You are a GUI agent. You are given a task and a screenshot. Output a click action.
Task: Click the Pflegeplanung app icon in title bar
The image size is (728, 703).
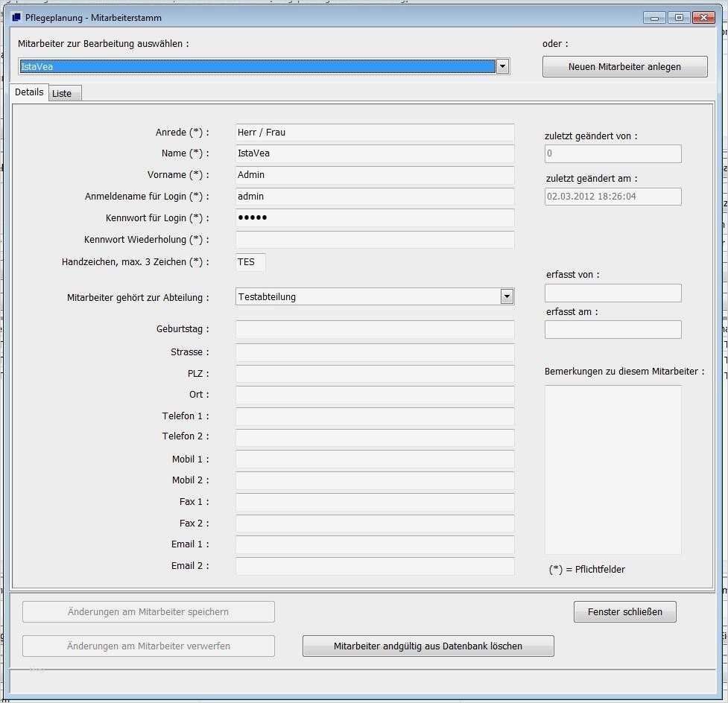coord(16,17)
